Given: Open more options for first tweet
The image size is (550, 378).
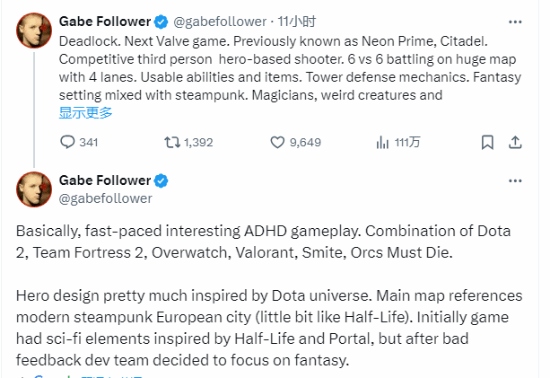Looking at the screenshot, I should pyautogui.click(x=515, y=22).
